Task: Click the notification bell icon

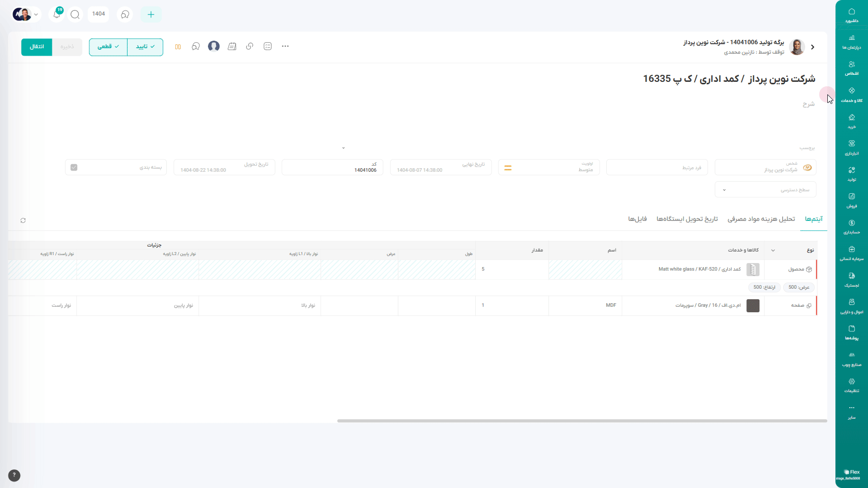Action: pos(57,15)
